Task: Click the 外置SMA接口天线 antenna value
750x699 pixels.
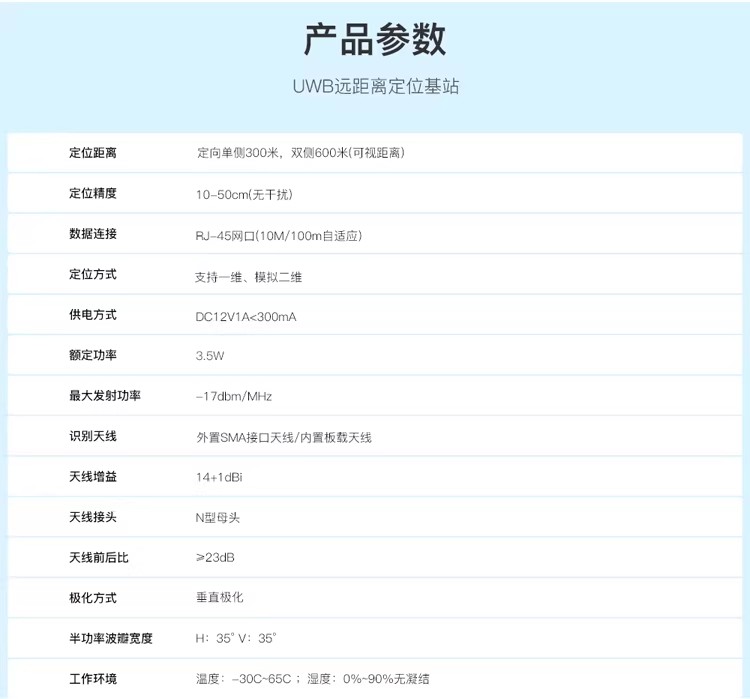Action: 284,438
